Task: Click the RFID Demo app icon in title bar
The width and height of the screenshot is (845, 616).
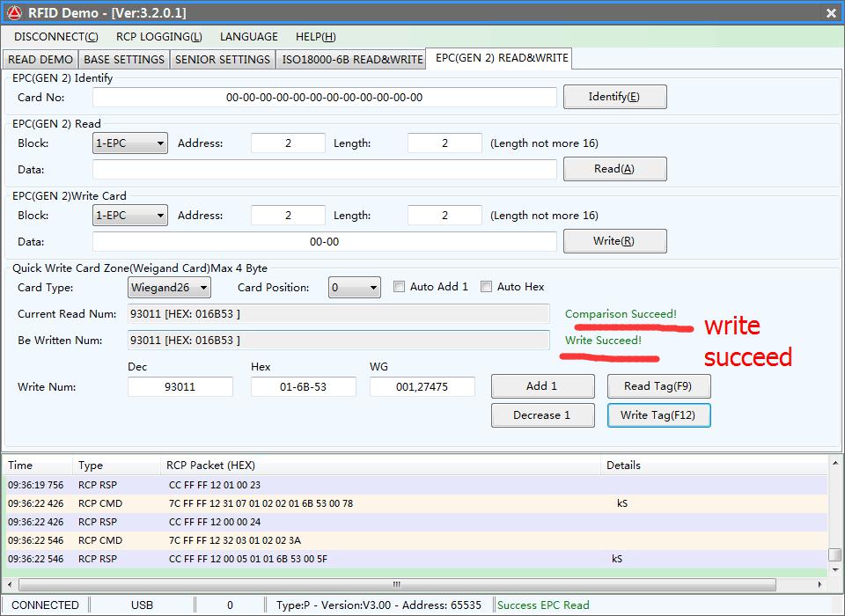Action: 14,12
